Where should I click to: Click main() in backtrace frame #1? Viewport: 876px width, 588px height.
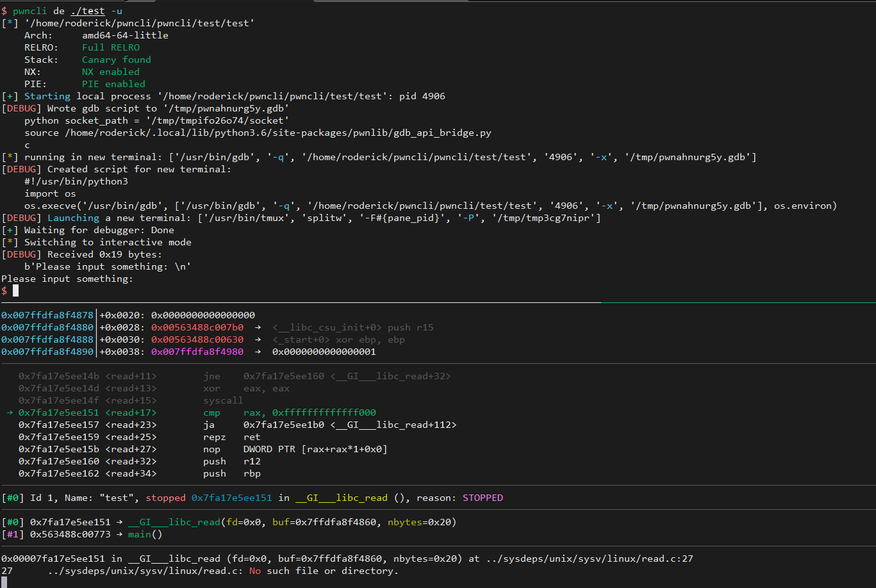pyautogui.click(x=145, y=534)
